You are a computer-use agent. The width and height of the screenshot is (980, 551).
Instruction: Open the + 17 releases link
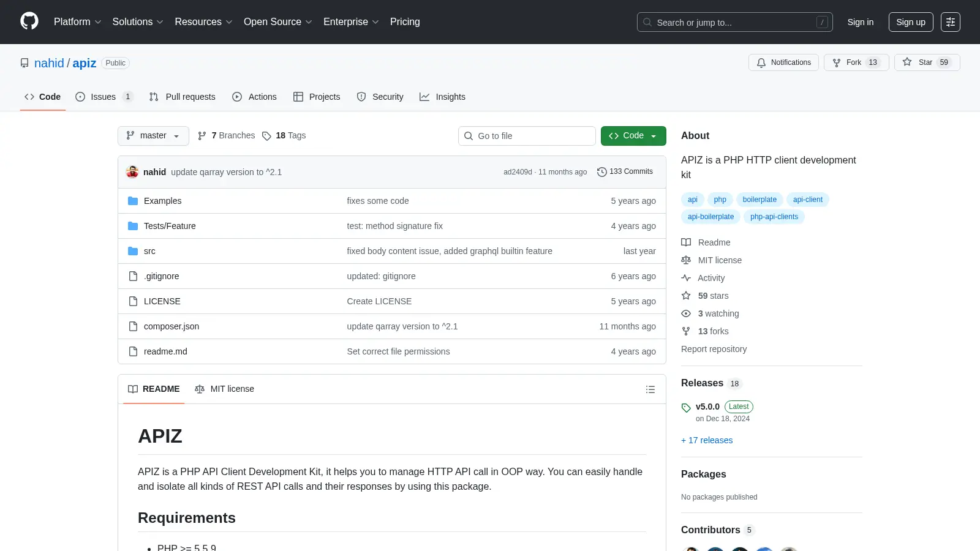coord(707,440)
